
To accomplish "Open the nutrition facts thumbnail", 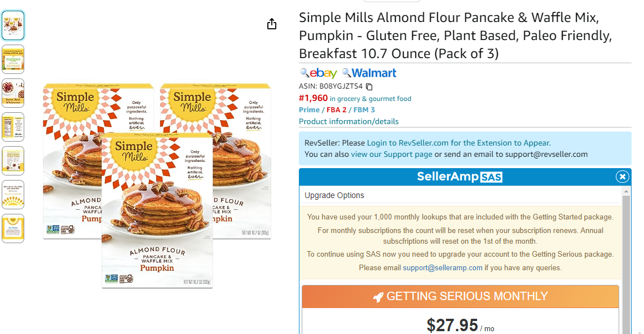I will coord(13,126).
